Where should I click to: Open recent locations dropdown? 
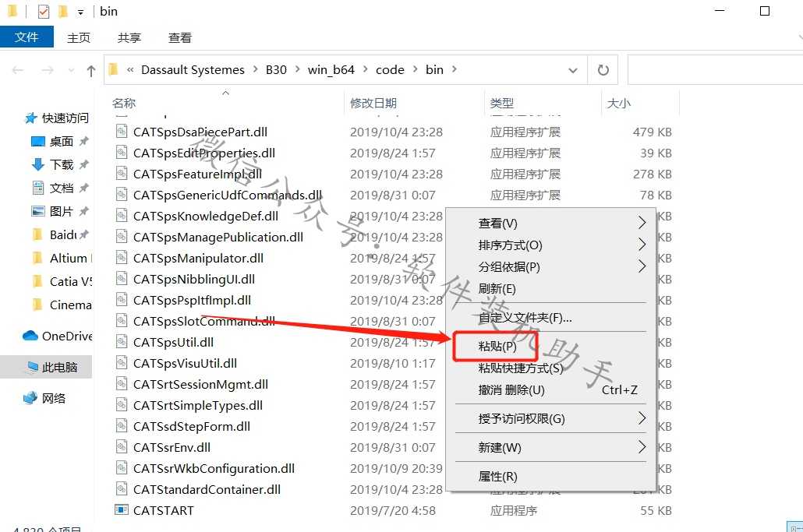[x=71, y=70]
